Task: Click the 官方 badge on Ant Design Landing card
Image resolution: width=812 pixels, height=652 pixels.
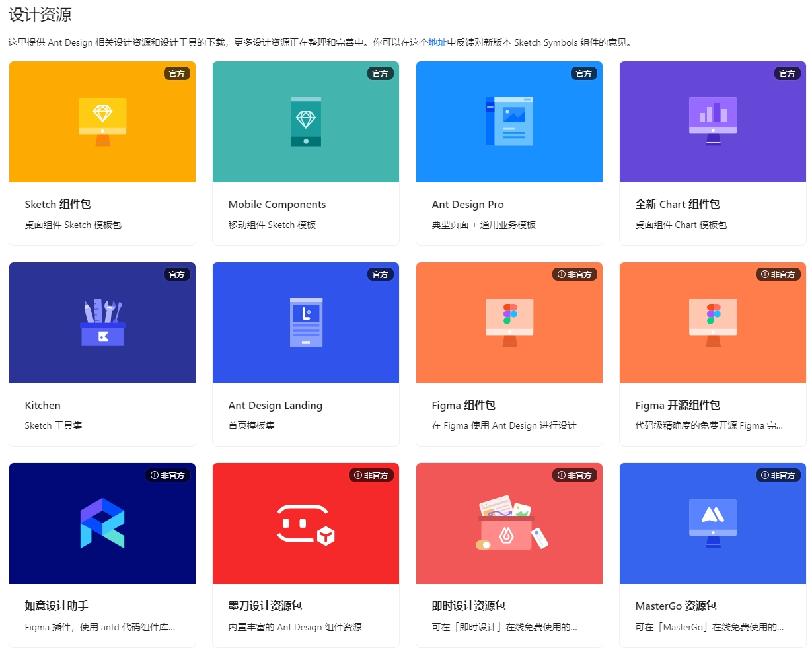Action: pyautogui.click(x=381, y=274)
